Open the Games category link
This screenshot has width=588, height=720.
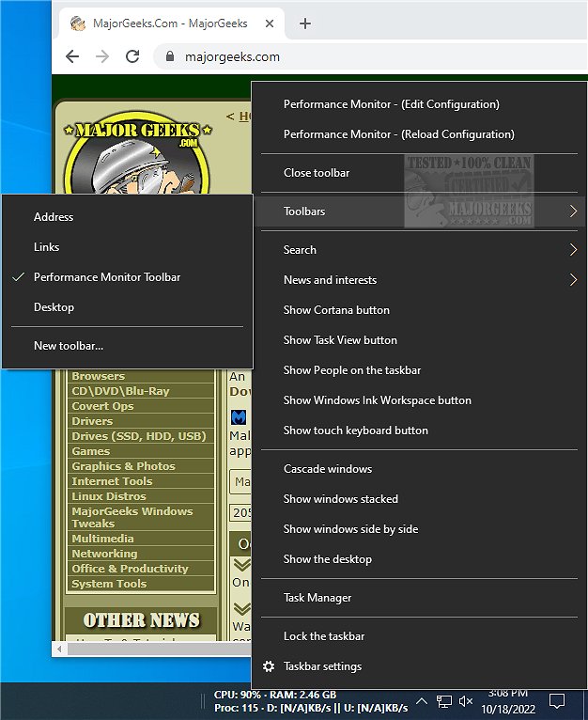click(x=91, y=451)
